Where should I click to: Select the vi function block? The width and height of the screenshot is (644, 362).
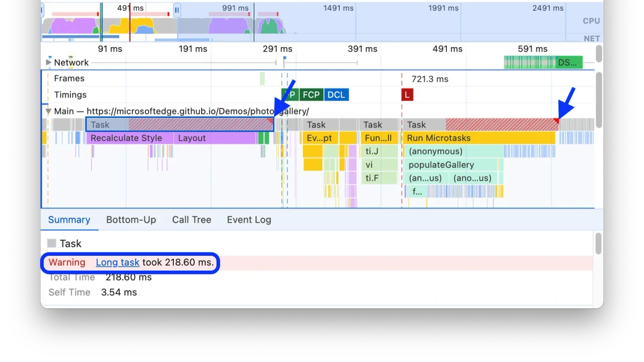(379, 165)
